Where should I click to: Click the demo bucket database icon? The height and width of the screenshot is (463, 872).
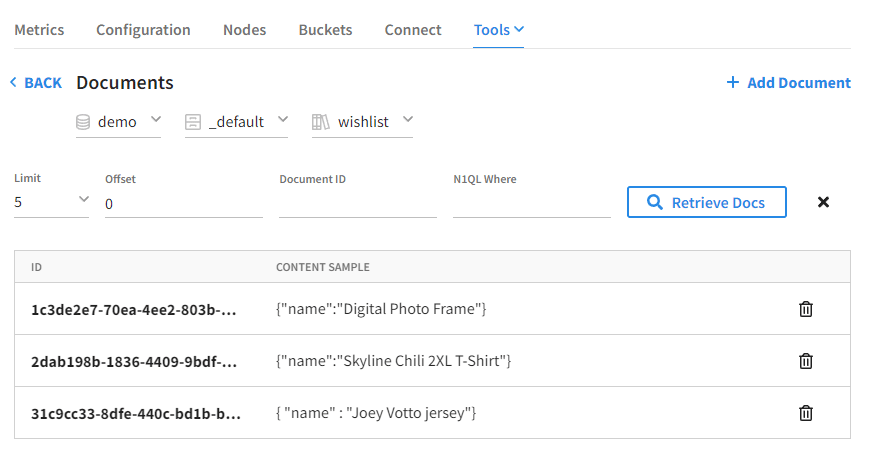[x=83, y=122]
